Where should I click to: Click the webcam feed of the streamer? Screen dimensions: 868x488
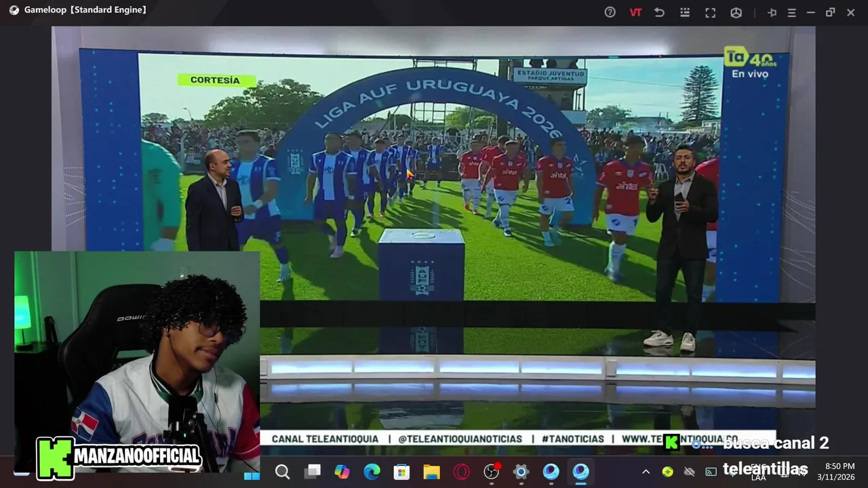[137, 362]
